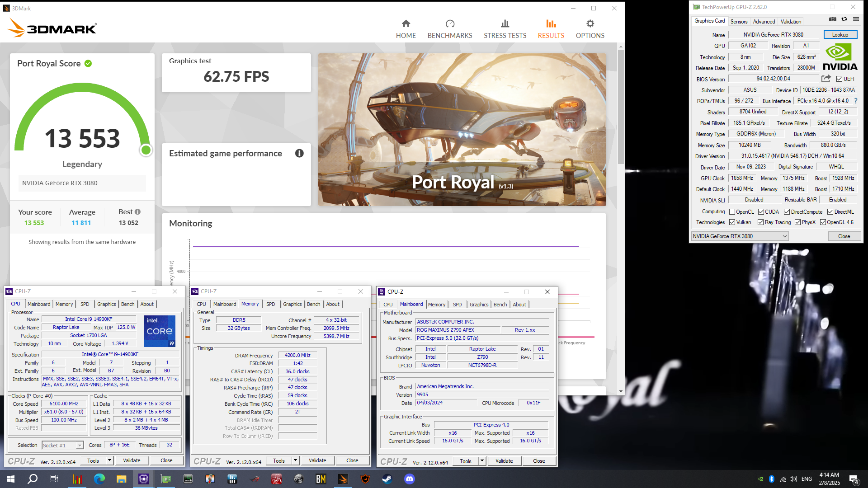The image size is (868, 488).
Task: Open the notification center icon
Action: tap(854, 479)
